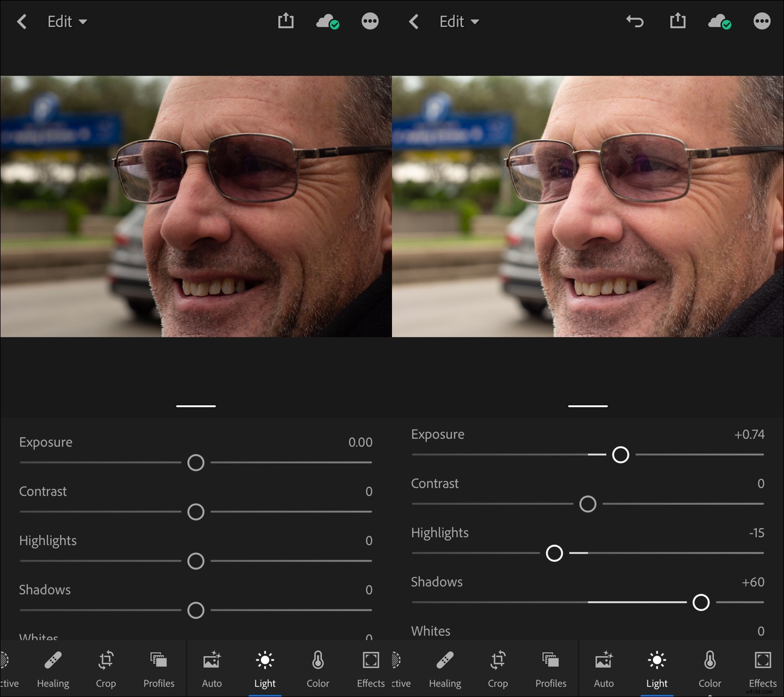The height and width of the screenshot is (697, 784).
Task: Click the Highlights slider knob
Action: tap(554, 553)
